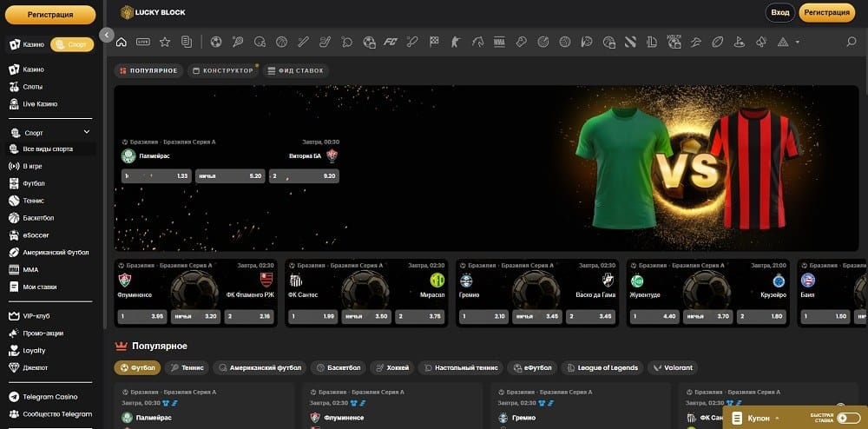Toggle the Быстрая ставка switch

click(x=849, y=418)
